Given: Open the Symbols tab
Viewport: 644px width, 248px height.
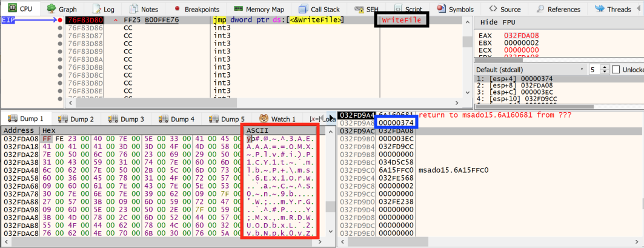Looking at the screenshot, I should coord(457,9).
